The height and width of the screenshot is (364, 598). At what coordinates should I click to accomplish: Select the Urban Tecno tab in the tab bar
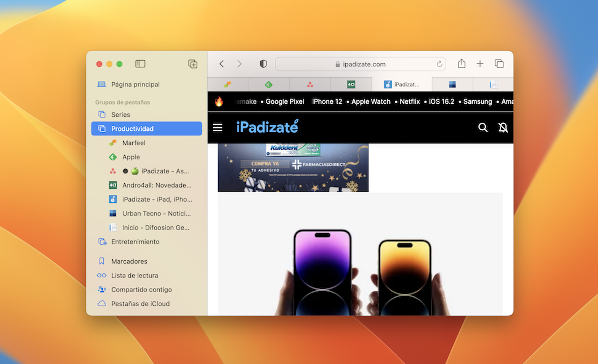451,85
